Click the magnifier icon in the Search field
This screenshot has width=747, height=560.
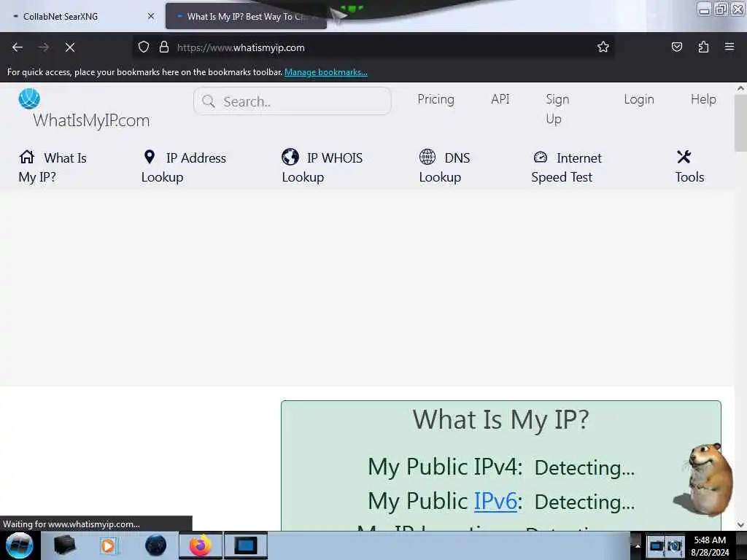(208, 101)
